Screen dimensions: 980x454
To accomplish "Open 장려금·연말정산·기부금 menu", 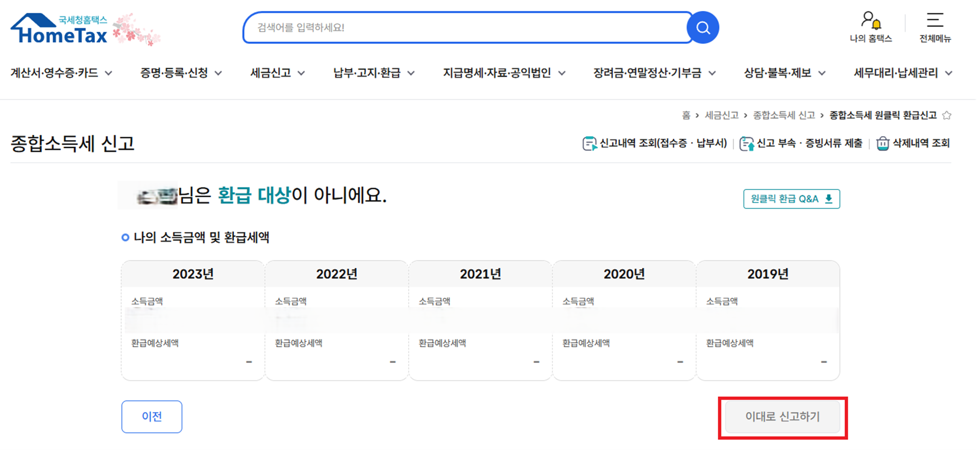I will click(654, 73).
